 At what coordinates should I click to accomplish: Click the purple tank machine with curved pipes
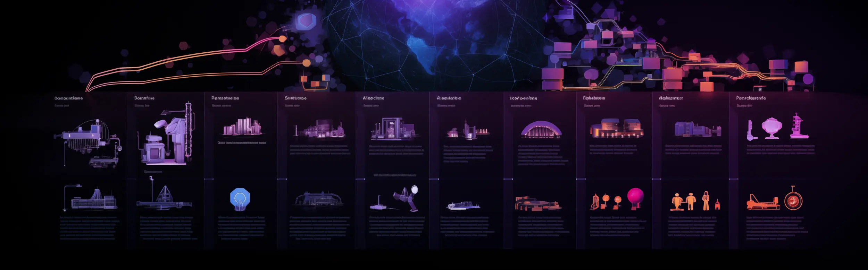[x=88, y=143]
